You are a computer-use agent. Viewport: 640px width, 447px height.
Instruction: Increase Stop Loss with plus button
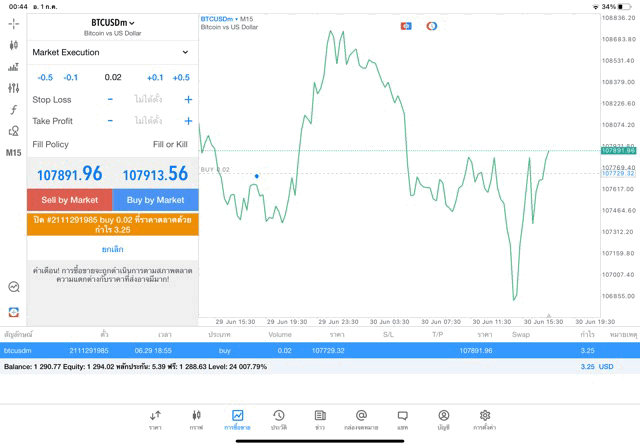[188, 100]
